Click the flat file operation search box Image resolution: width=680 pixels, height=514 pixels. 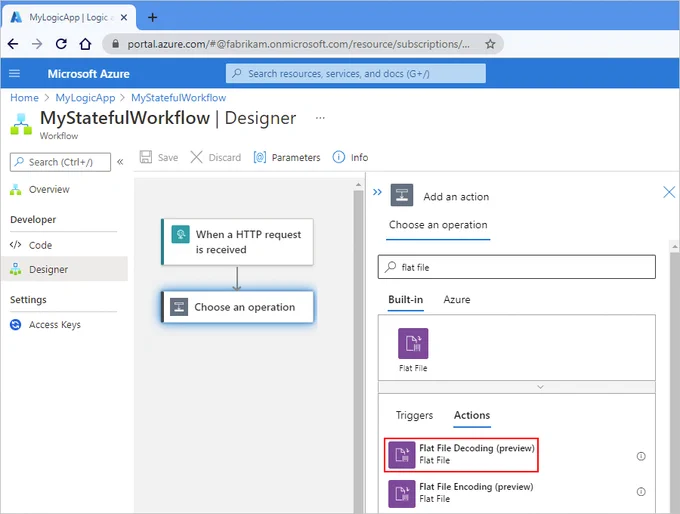tap(517, 267)
